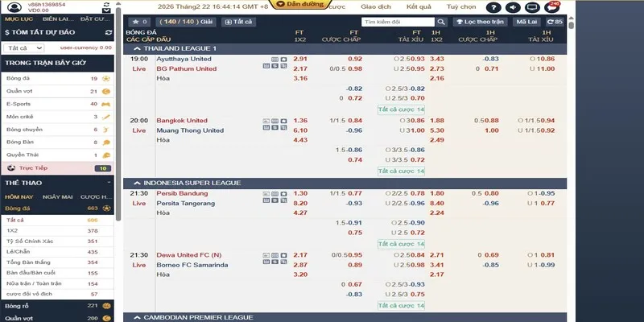Open the Kết quả menu item
The image size is (644, 322).
[417, 5]
